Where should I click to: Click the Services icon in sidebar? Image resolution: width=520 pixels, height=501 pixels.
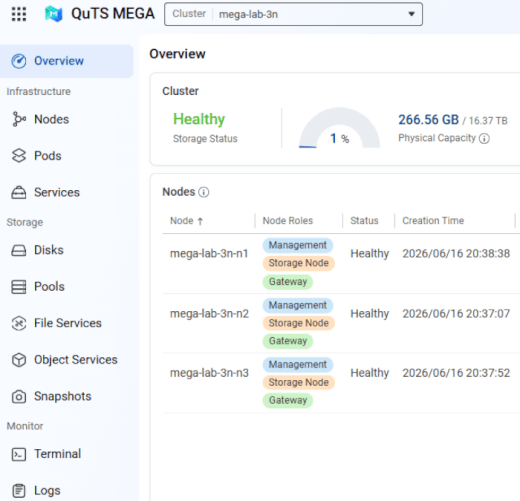pyautogui.click(x=19, y=192)
